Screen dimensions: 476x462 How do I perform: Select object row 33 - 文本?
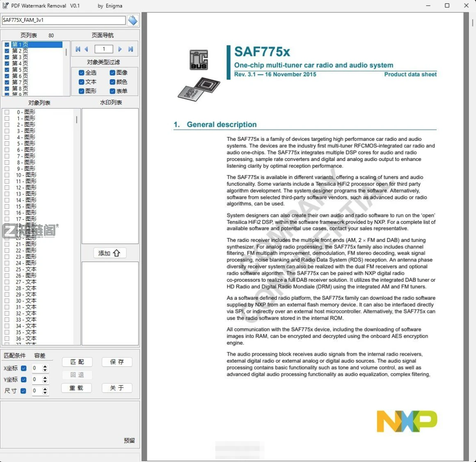[26, 319]
